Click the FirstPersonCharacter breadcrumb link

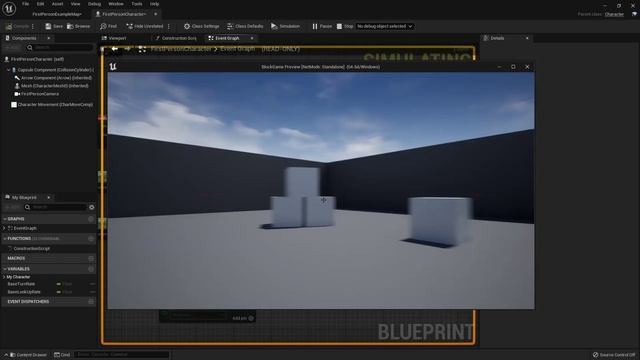tap(181, 49)
